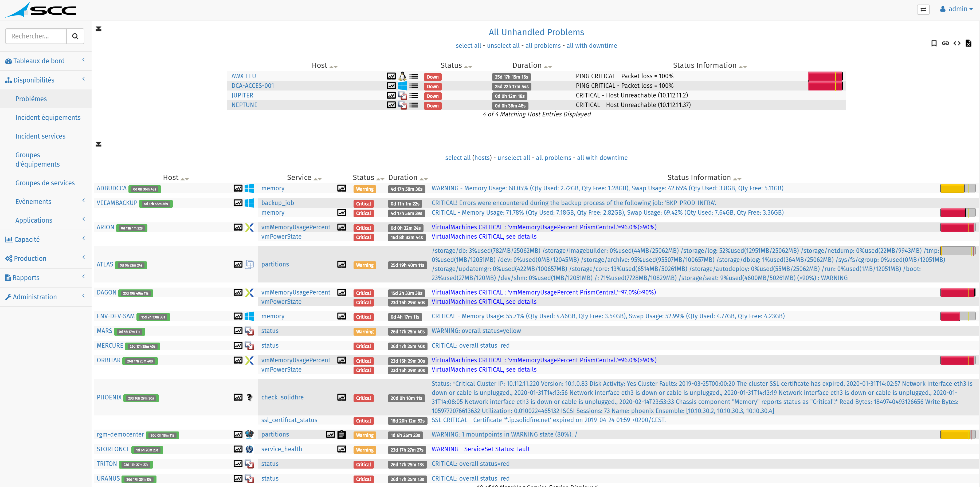
Task: Click bookmark icon at top right
Action: point(934,43)
